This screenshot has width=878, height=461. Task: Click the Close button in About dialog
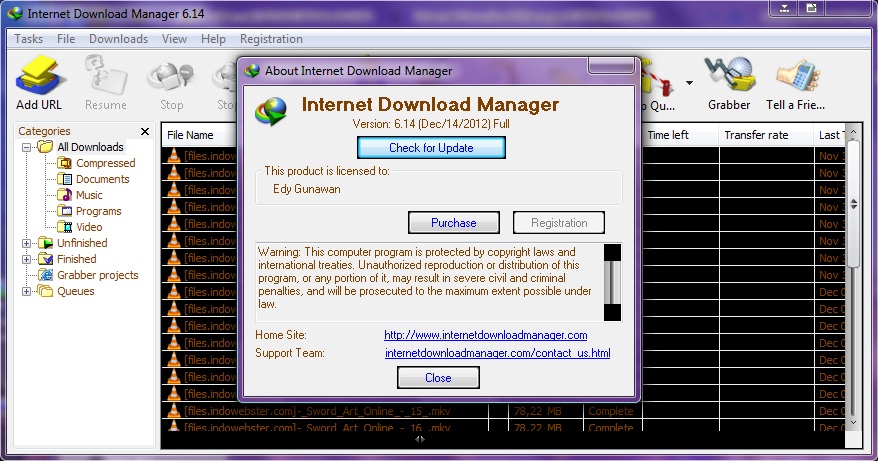[x=438, y=378]
